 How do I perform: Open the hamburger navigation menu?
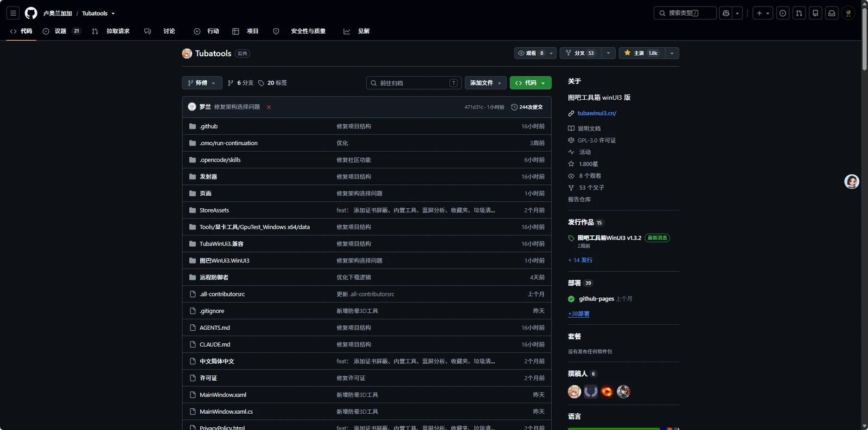pyautogui.click(x=13, y=13)
